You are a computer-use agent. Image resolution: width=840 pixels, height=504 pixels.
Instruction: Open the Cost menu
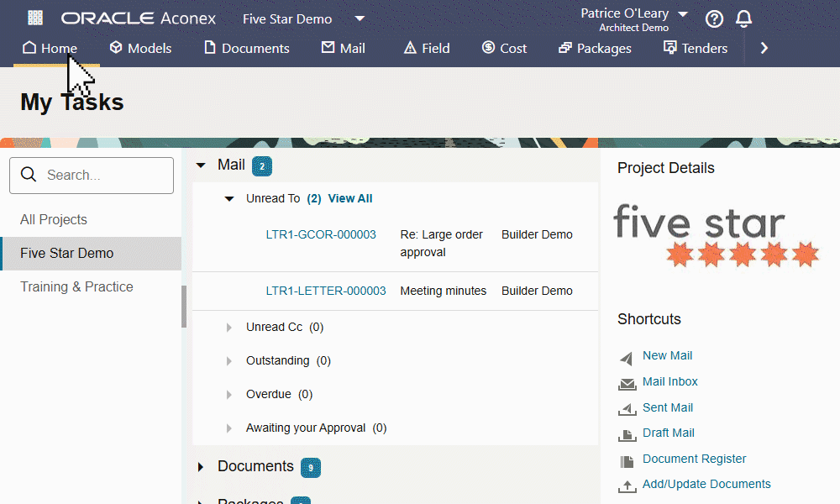pyautogui.click(x=504, y=48)
